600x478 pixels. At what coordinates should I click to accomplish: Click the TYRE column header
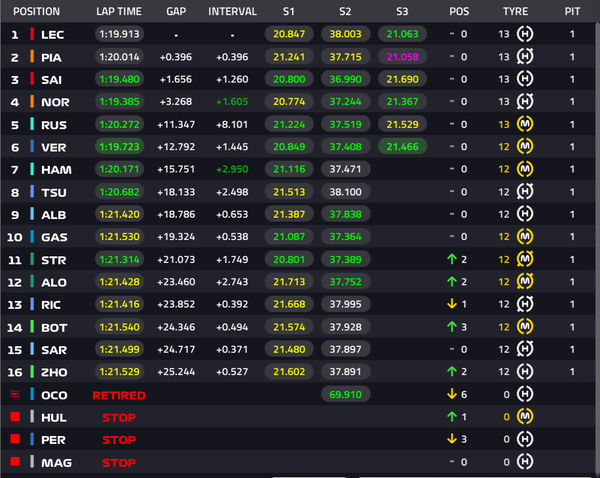515,11
